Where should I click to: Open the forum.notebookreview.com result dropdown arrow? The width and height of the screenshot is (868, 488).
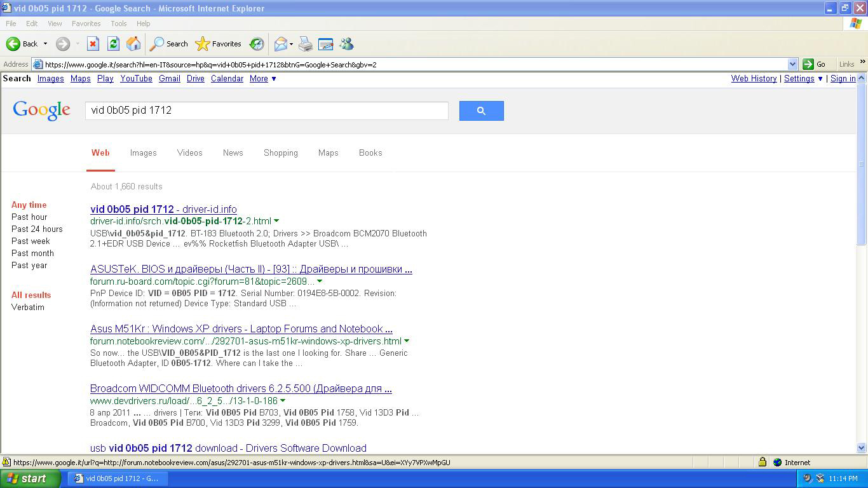click(x=407, y=341)
